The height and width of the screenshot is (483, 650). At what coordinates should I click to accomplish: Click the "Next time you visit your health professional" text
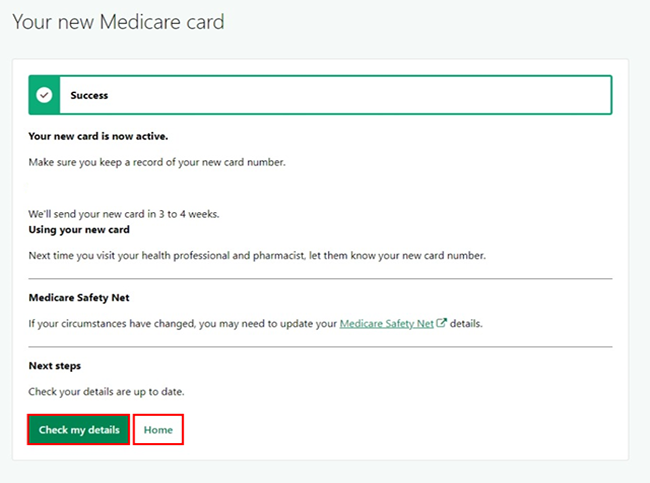257,256
